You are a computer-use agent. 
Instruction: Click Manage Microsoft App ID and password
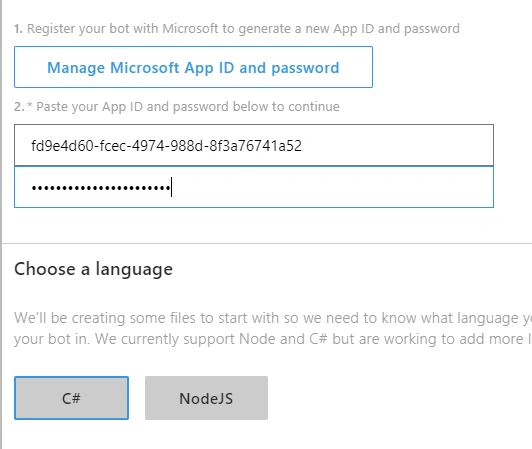pos(193,67)
